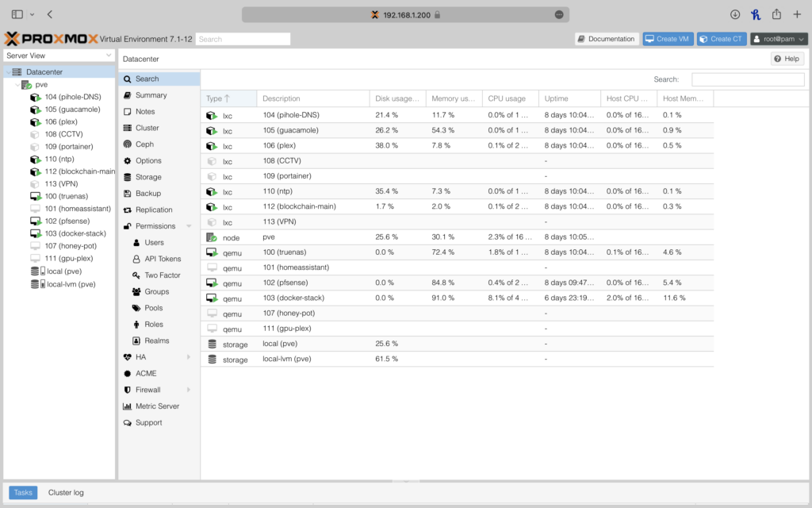This screenshot has height=508, width=812.
Task: Open browser sidebar options chevron
Action: (32, 14)
